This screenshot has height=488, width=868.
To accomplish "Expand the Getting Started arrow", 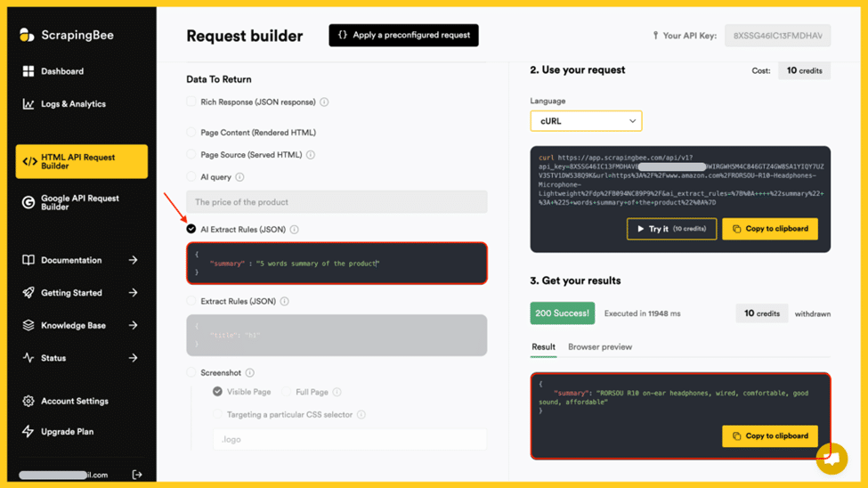I will pos(133,292).
